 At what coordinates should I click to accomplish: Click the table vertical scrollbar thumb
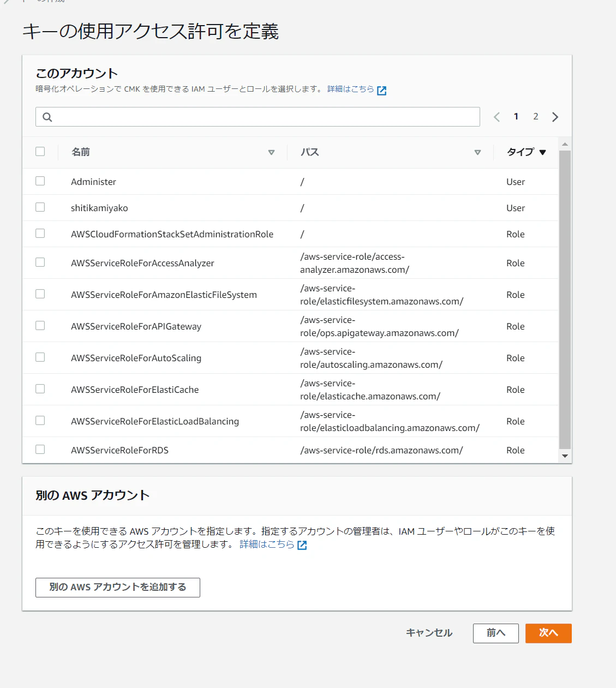point(565,299)
